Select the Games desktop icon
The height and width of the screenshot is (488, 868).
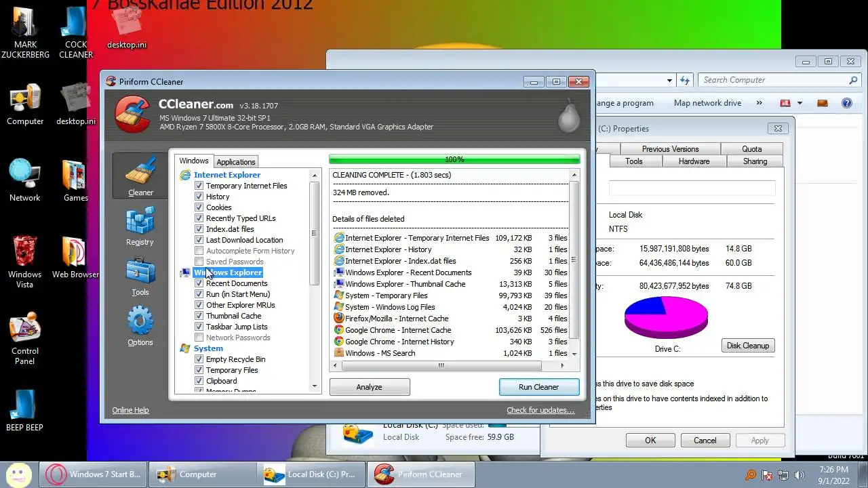(x=75, y=181)
